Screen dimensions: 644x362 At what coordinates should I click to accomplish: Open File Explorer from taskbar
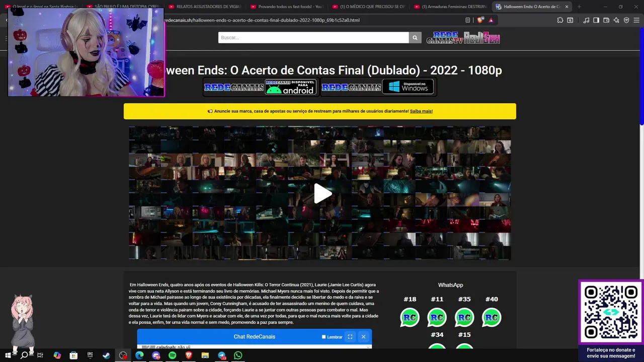205,355
